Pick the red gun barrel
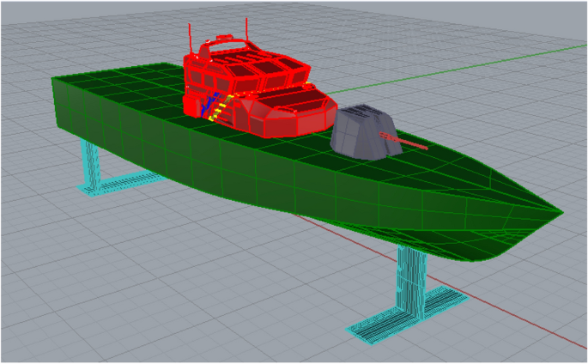This screenshot has height=364, width=588. point(410,142)
